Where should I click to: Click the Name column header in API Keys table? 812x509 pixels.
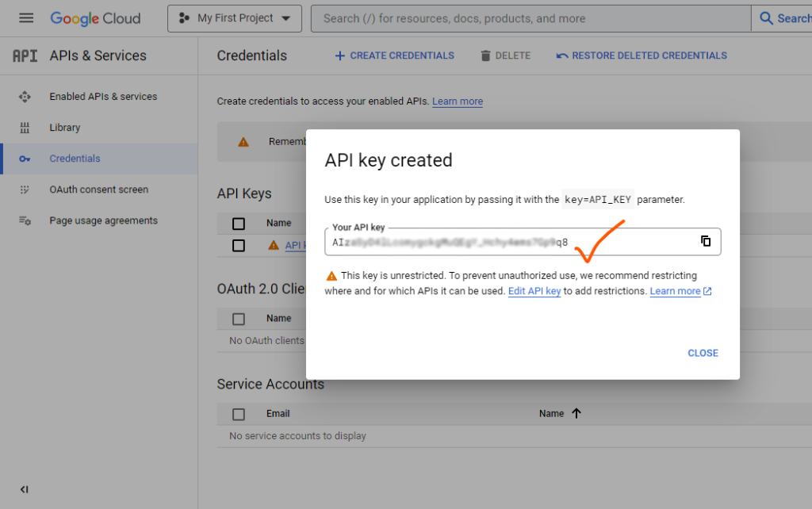coord(278,223)
